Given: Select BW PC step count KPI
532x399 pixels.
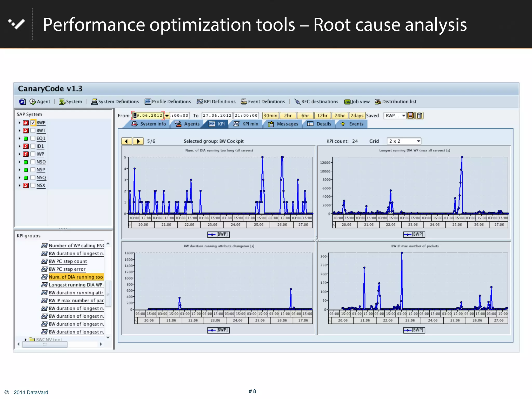Looking at the screenshot, I should point(68,261).
